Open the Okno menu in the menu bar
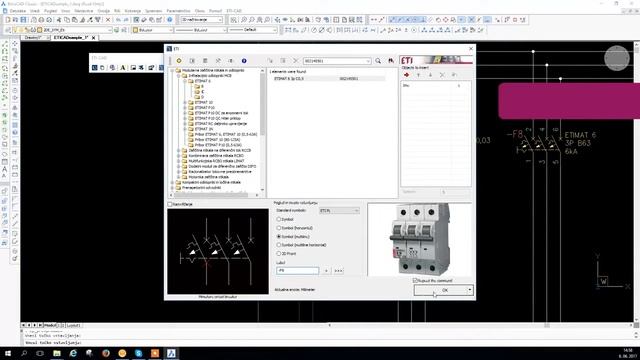640x360 pixels. (x=200, y=11)
